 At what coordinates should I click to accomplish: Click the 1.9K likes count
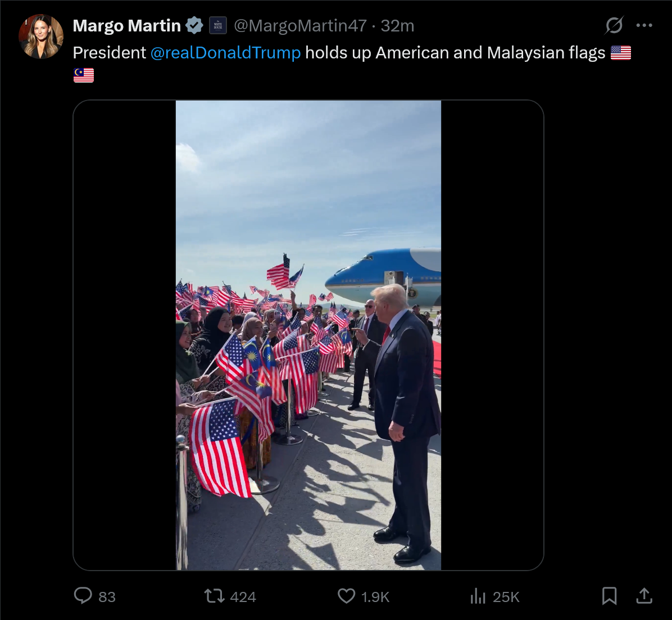point(375,597)
